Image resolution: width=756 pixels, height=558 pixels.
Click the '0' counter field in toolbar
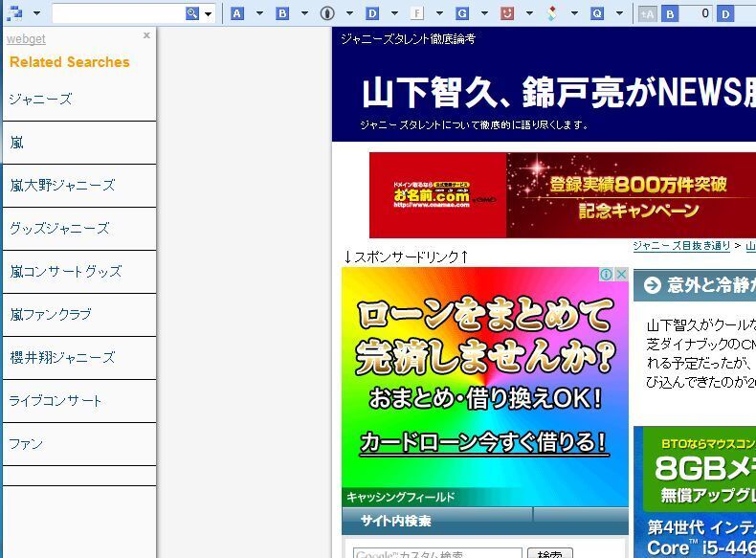click(x=698, y=14)
